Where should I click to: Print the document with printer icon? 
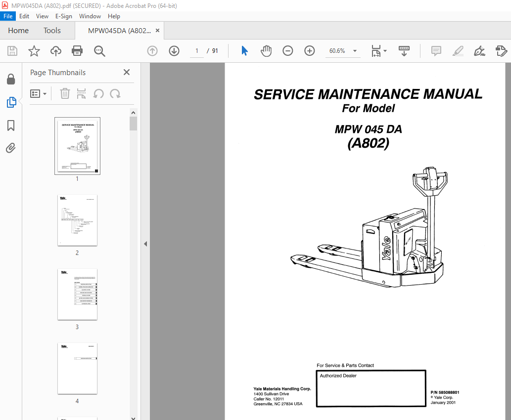(77, 51)
